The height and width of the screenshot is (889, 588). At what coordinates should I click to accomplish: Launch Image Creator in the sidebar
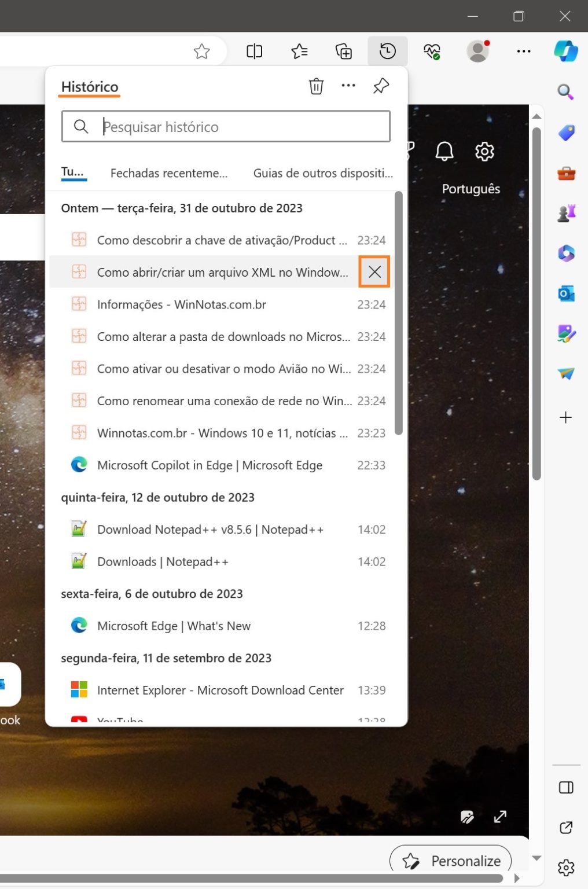(566, 335)
